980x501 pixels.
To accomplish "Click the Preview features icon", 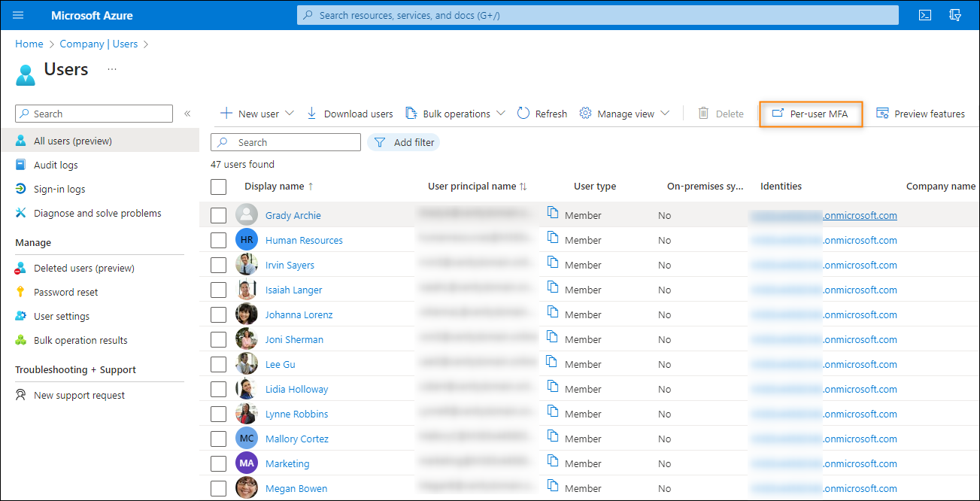I will tap(882, 114).
